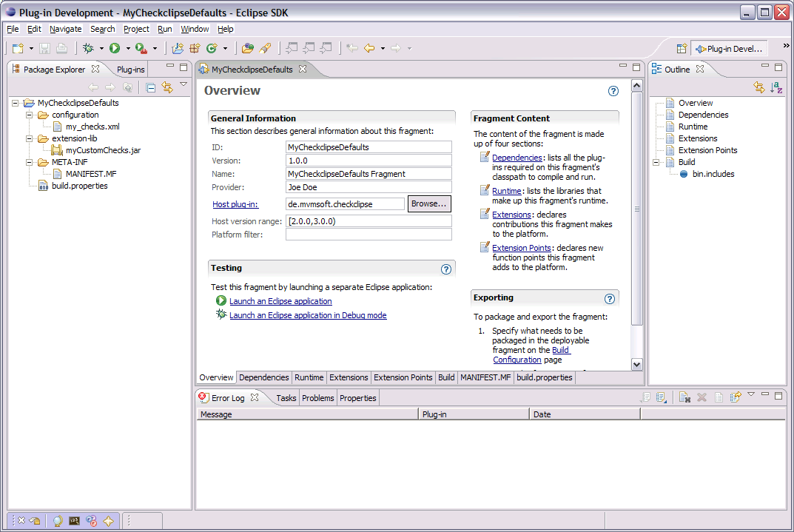
Task: Open the New wizard dropdown arrow
Action: (31, 49)
